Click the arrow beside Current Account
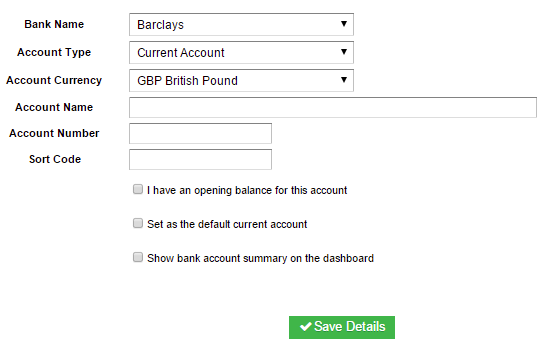Image resolution: width=553 pixels, height=360 pixels. tap(344, 52)
